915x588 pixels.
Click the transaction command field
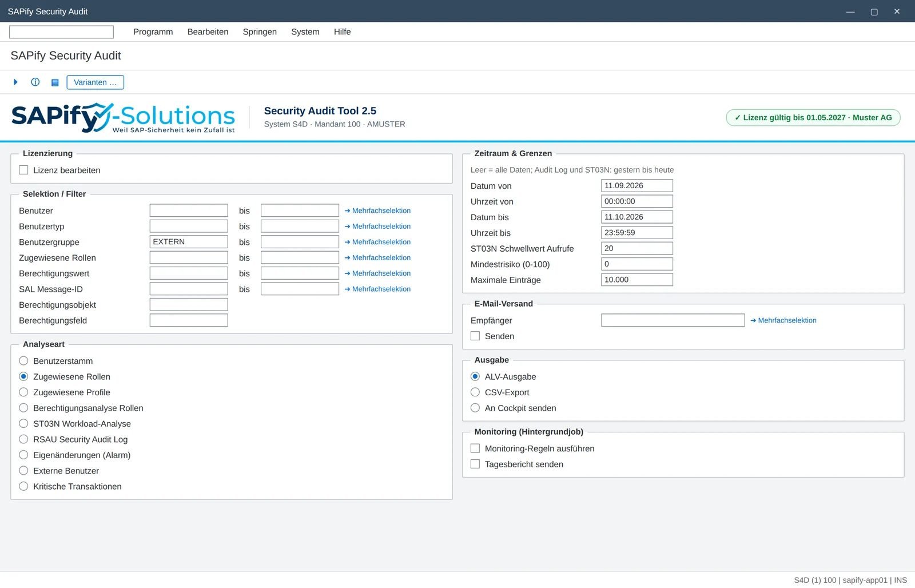61,32
